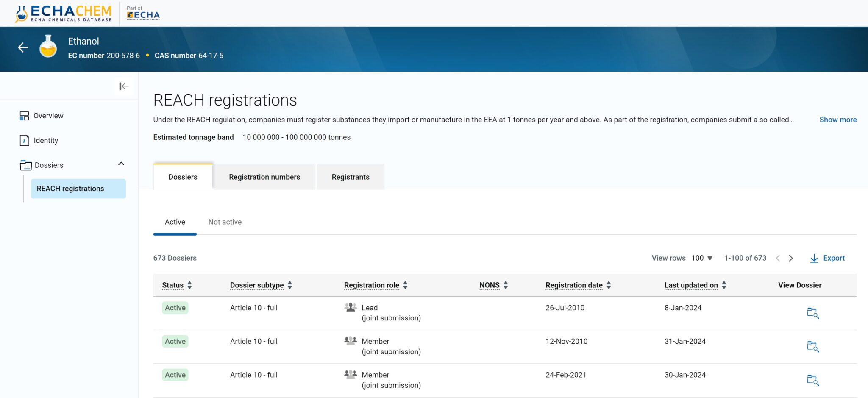
Task: Open Overview in the sidebar
Action: (48, 116)
